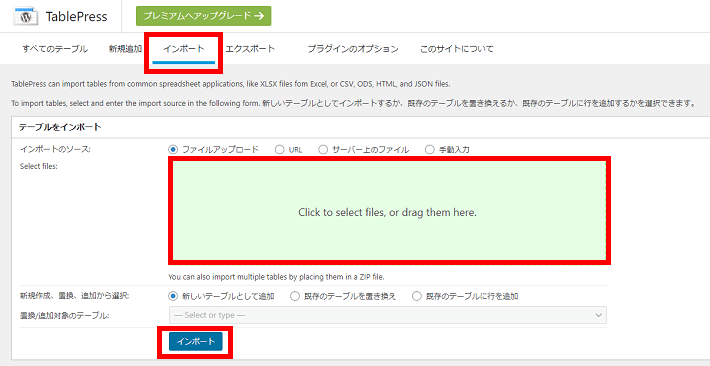
Task: Select サーバー上のファイル import source
Action: pyautogui.click(x=323, y=149)
